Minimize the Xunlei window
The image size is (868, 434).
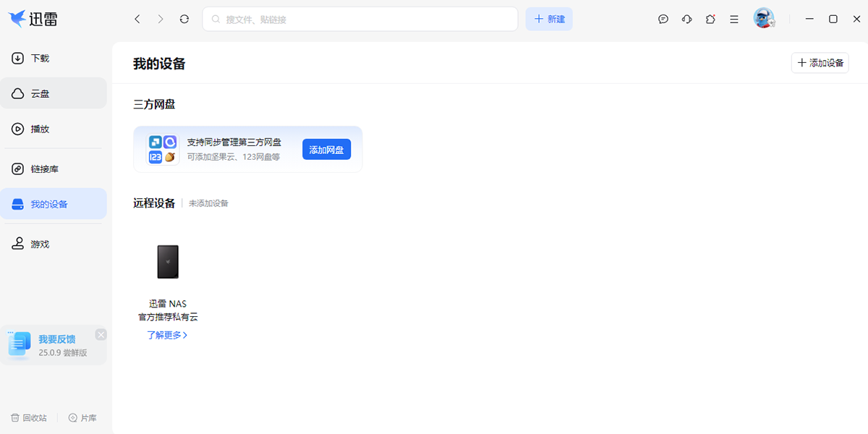click(x=810, y=19)
